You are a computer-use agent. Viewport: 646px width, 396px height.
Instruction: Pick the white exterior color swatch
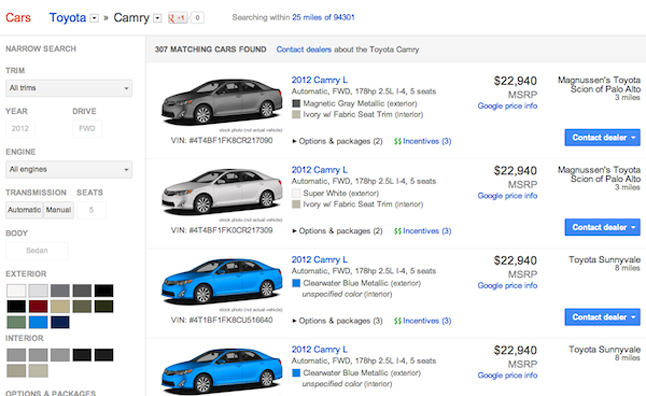(16, 291)
